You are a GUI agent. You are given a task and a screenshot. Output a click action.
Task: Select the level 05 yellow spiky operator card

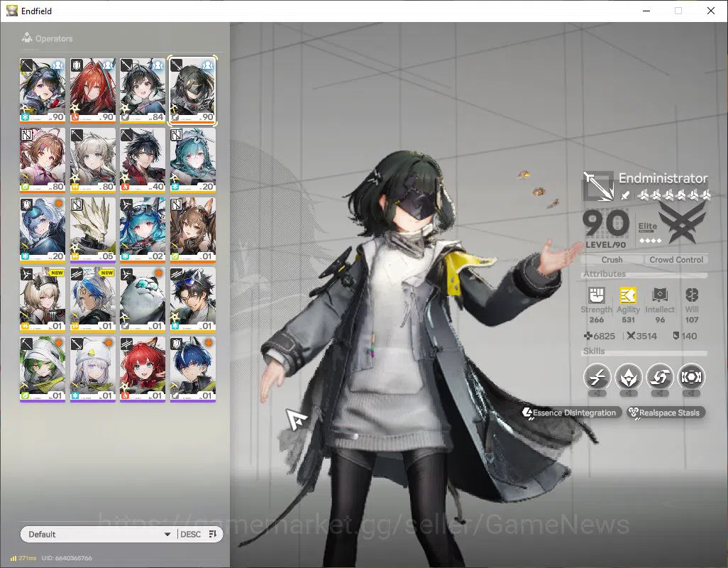coord(92,229)
